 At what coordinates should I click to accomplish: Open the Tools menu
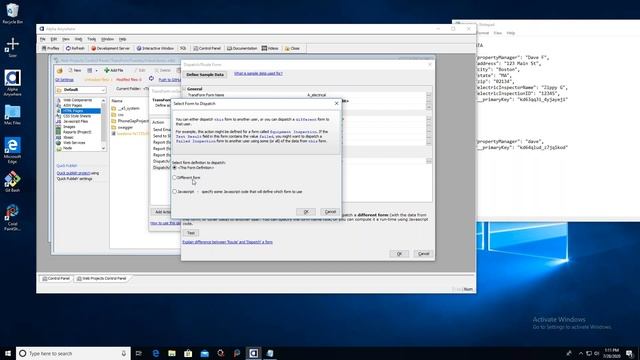pyautogui.click(x=91, y=39)
